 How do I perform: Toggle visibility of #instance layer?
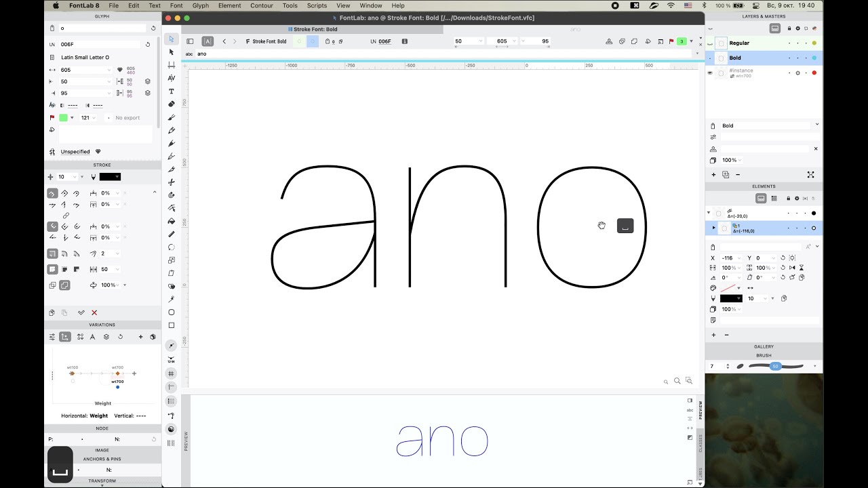coord(710,73)
